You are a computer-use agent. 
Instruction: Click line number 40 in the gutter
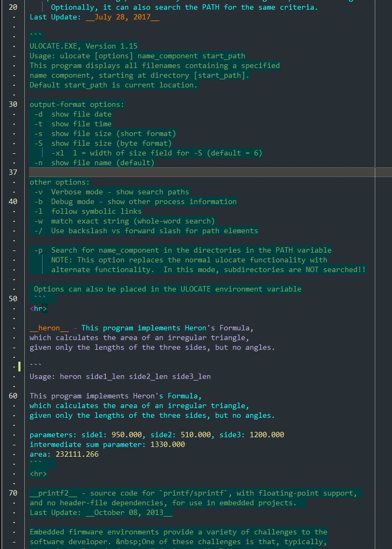coord(13,202)
